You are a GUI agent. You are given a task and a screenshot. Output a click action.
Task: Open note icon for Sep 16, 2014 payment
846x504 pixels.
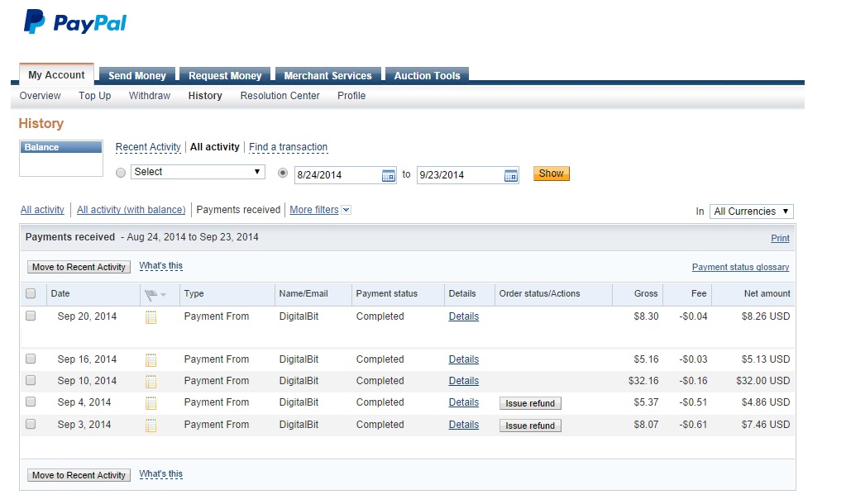151,360
